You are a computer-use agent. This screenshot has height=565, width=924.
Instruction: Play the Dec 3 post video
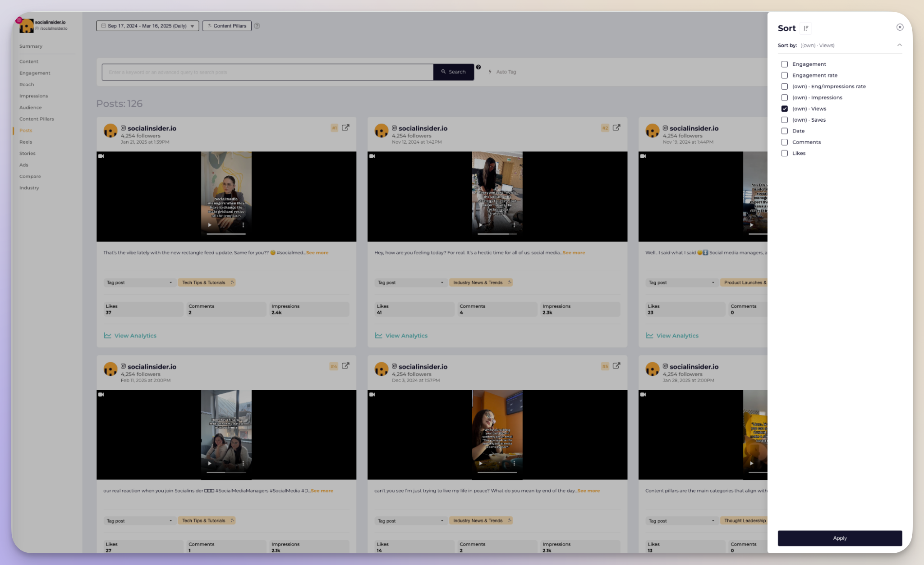(x=481, y=463)
